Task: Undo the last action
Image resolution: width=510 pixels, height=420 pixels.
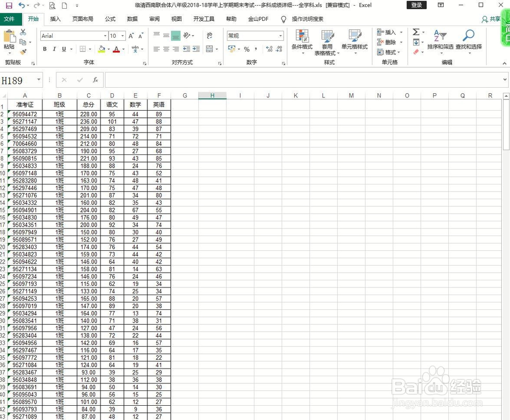Action: 21,5
